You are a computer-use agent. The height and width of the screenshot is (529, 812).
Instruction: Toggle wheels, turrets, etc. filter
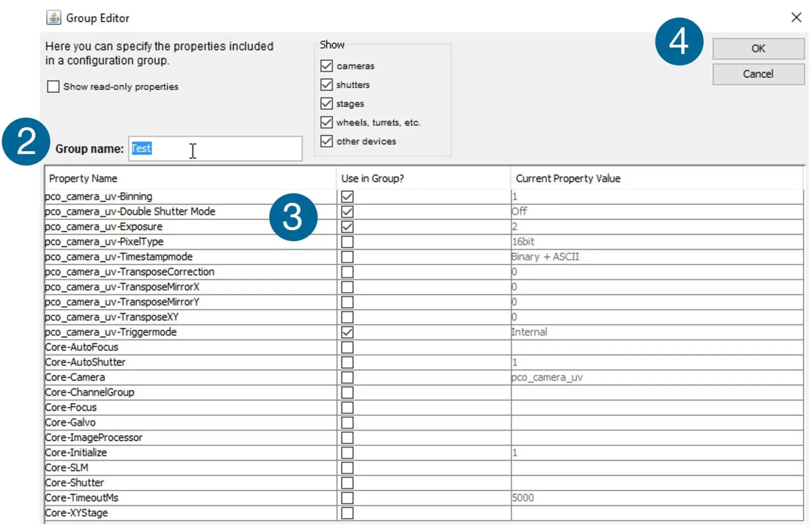click(x=326, y=122)
